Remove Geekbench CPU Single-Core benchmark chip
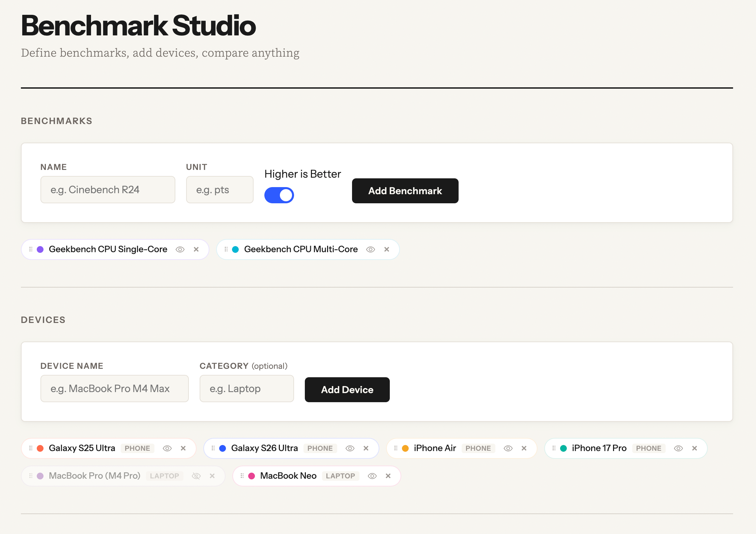This screenshot has height=534, width=756. [x=196, y=249]
